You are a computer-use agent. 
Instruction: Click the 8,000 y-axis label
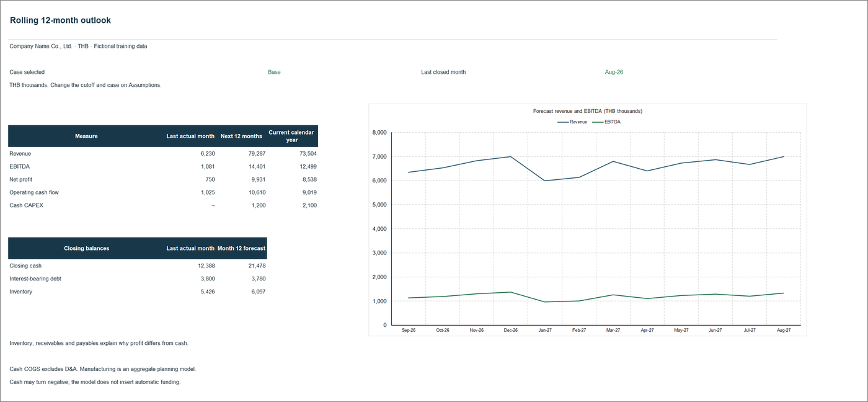click(379, 132)
